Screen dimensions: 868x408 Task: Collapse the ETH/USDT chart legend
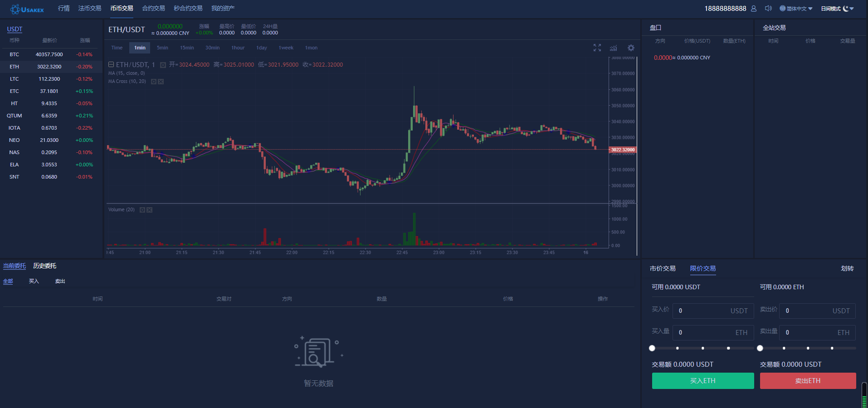(x=111, y=65)
